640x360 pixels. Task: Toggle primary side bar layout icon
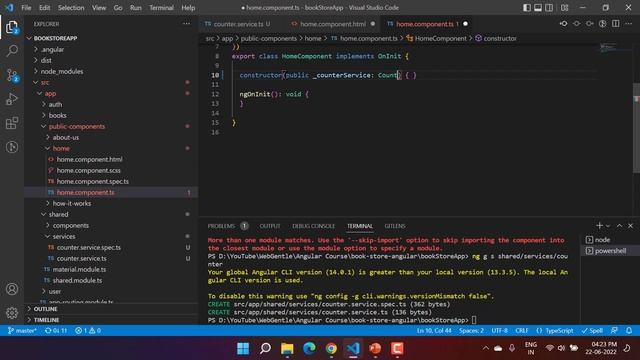tap(527, 8)
